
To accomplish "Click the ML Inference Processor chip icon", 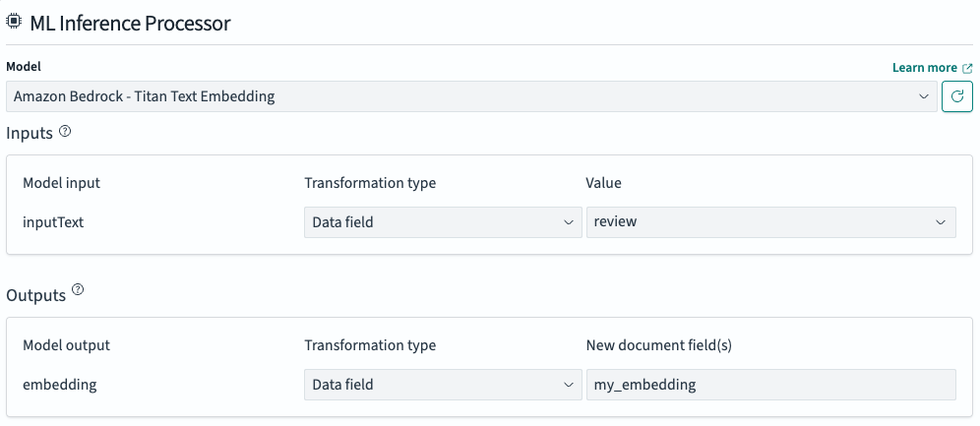I will tap(14, 22).
